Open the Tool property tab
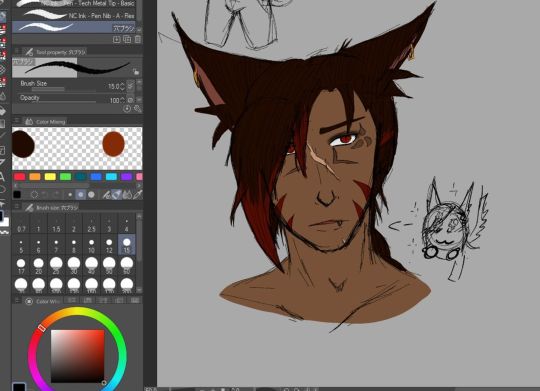 click(55, 52)
